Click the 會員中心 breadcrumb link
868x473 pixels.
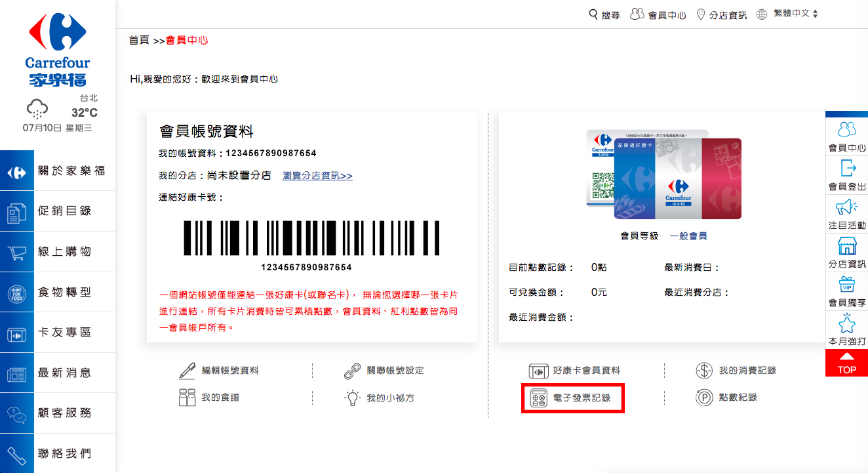(187, 40)
